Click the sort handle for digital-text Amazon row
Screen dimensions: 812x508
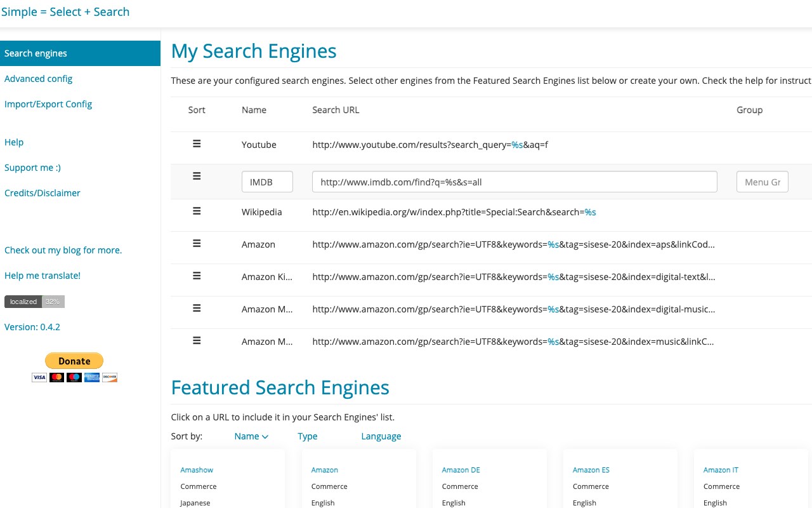click(197, 276)
